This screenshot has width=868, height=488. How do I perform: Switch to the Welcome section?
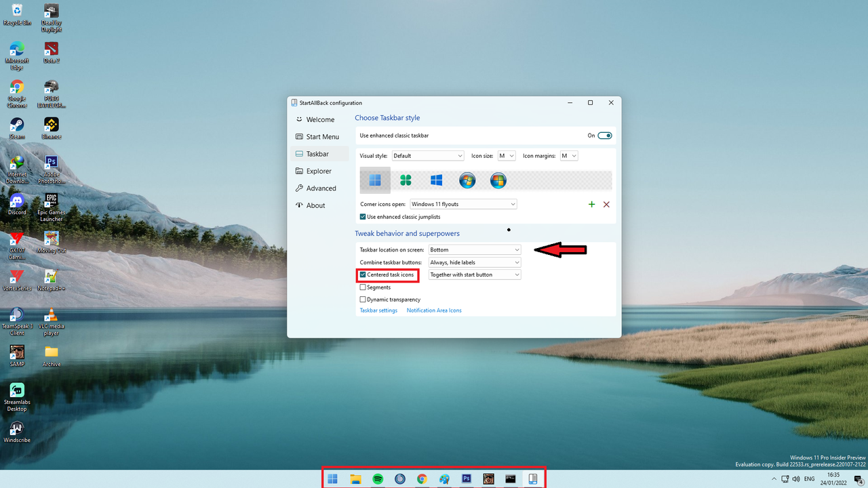(x=319, y=120)
